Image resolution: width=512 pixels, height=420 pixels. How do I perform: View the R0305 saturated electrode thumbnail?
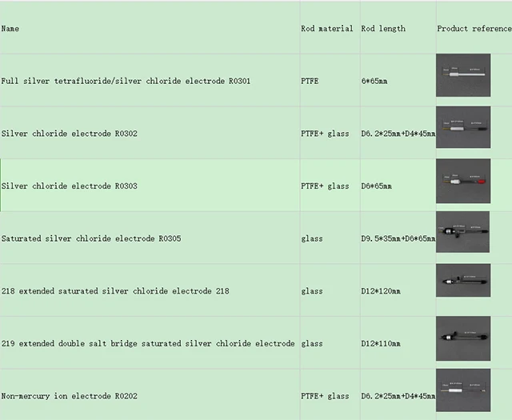coord(463,233)
